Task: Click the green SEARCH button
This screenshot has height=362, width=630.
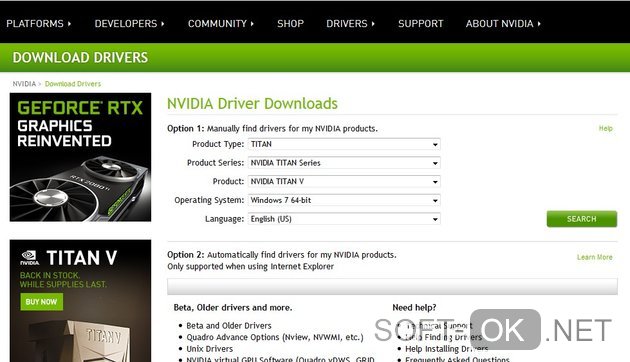Action: [581, 219]
